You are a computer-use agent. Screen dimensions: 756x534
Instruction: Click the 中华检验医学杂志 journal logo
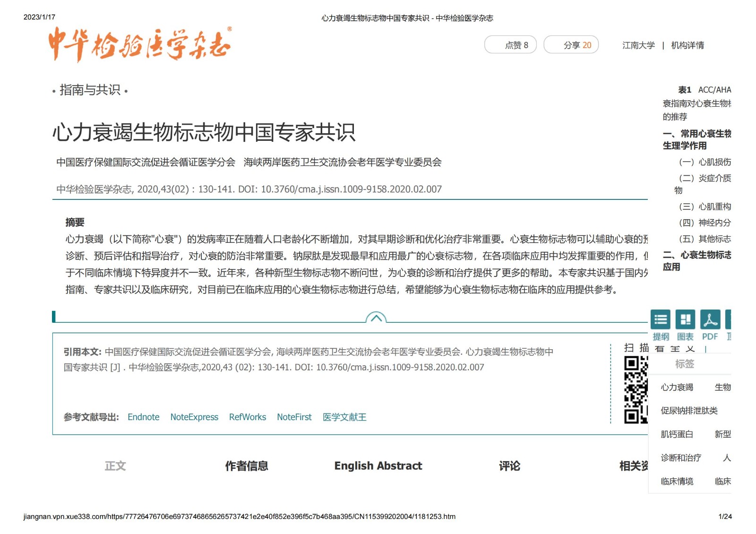(x=140, y=44)
